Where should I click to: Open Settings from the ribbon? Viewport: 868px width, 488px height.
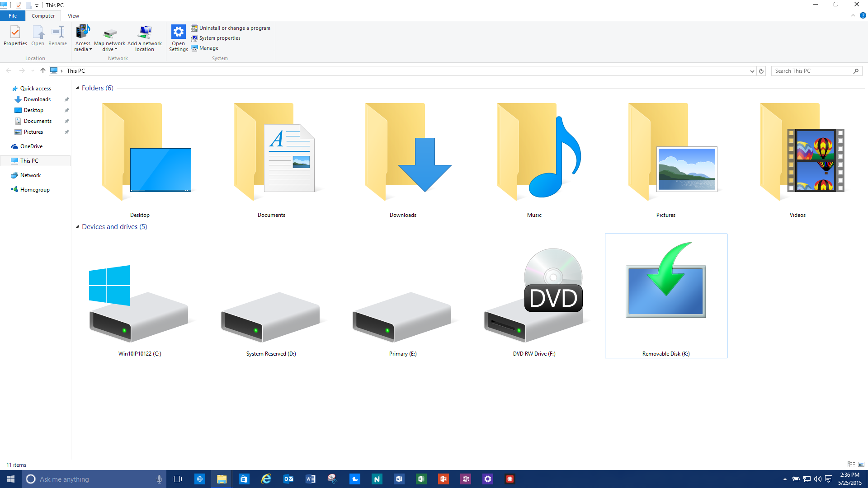click(x=178, y=38)
